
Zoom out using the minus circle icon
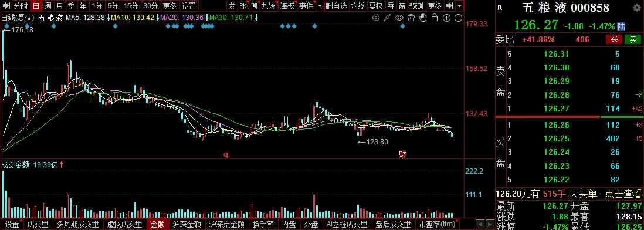[x=458, y=18]
